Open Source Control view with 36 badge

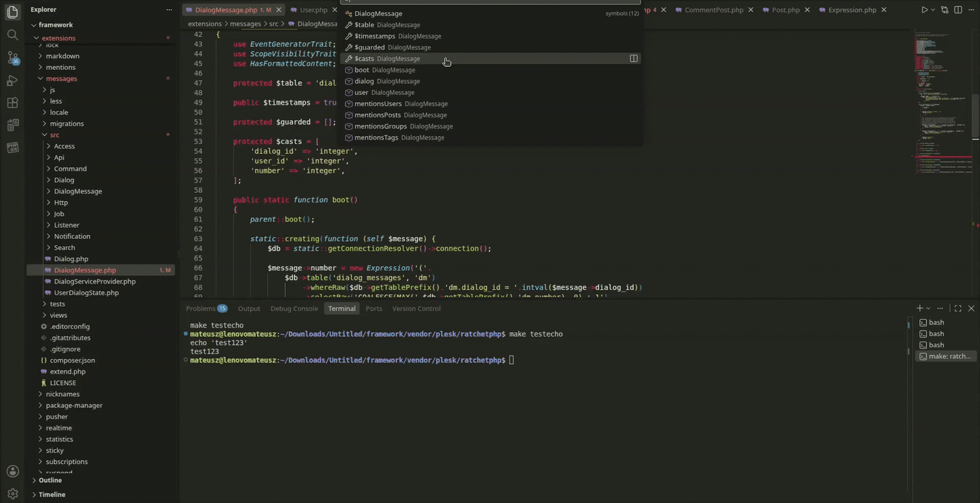click(x=12, y=57)
